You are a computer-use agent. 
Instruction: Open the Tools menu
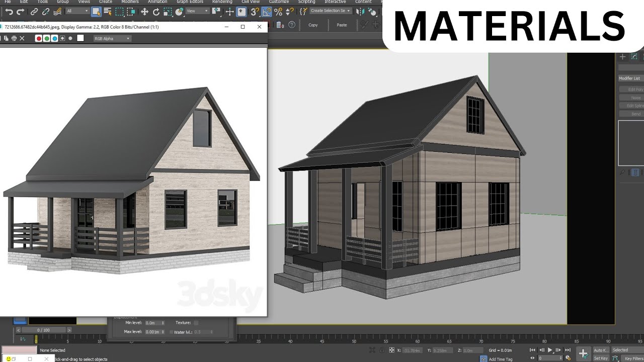pos(43,2)
